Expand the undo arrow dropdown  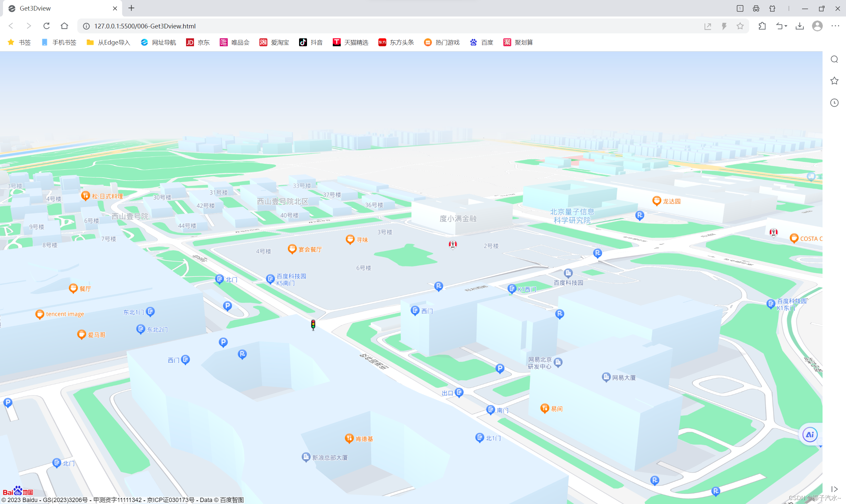point(786,26)
